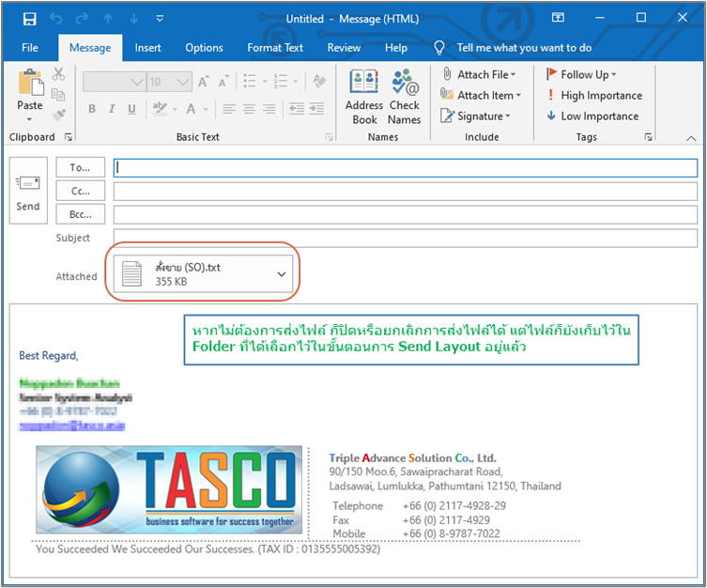Switch to the Insert tab
The image size is (707, 588).
pos(147,48)
